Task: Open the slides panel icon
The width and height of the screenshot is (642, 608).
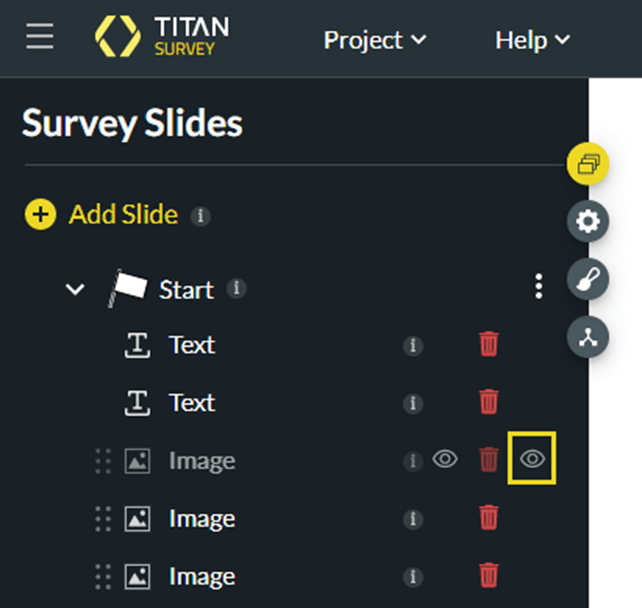Action: coord(588,164)
